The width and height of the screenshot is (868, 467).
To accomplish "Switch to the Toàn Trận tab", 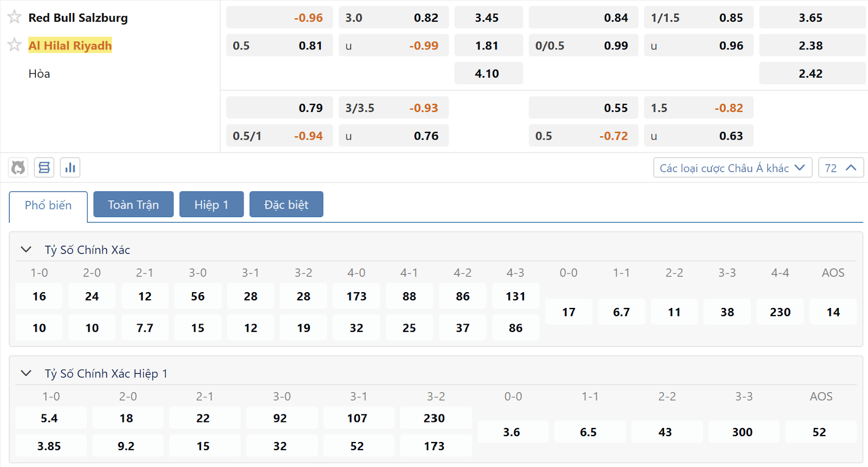I will click(133, 204).
